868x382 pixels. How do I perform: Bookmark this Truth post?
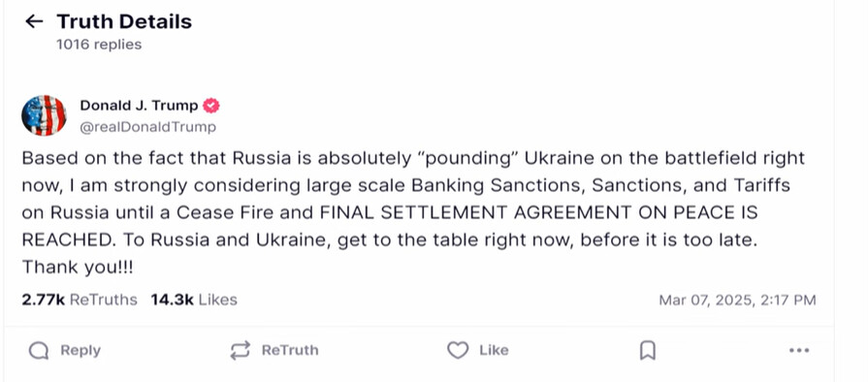click(x=648, y=350)
